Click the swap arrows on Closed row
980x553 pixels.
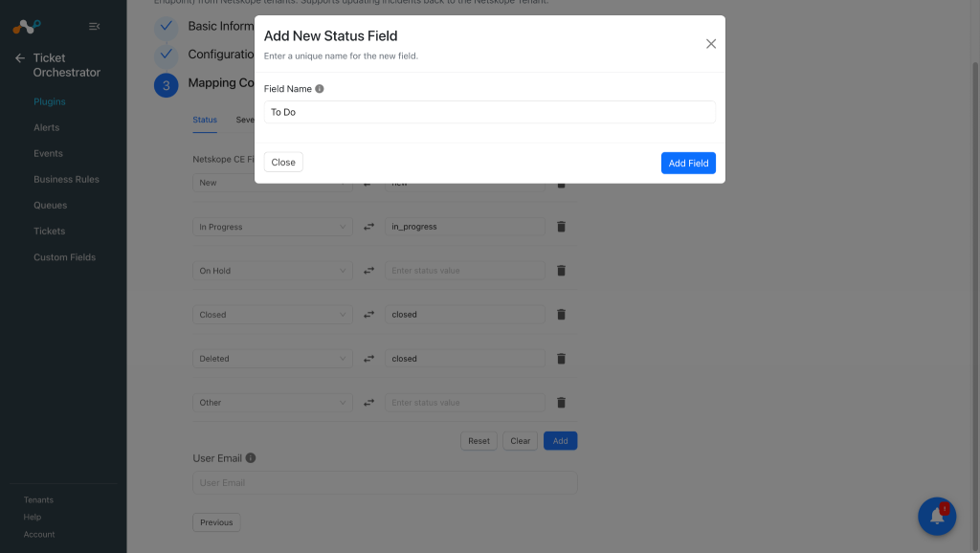(x=368, y=315)
